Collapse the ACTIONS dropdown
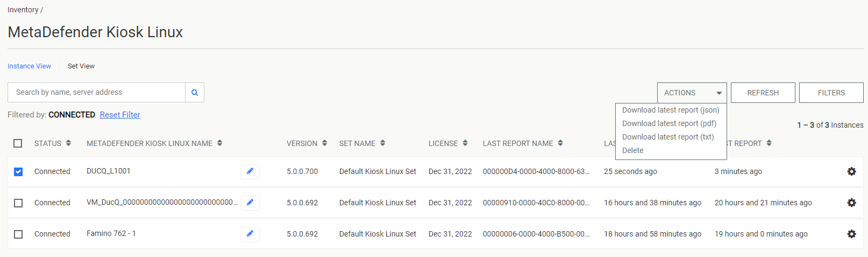The height and width of the screenshot is (257, 868). point(692,93)
